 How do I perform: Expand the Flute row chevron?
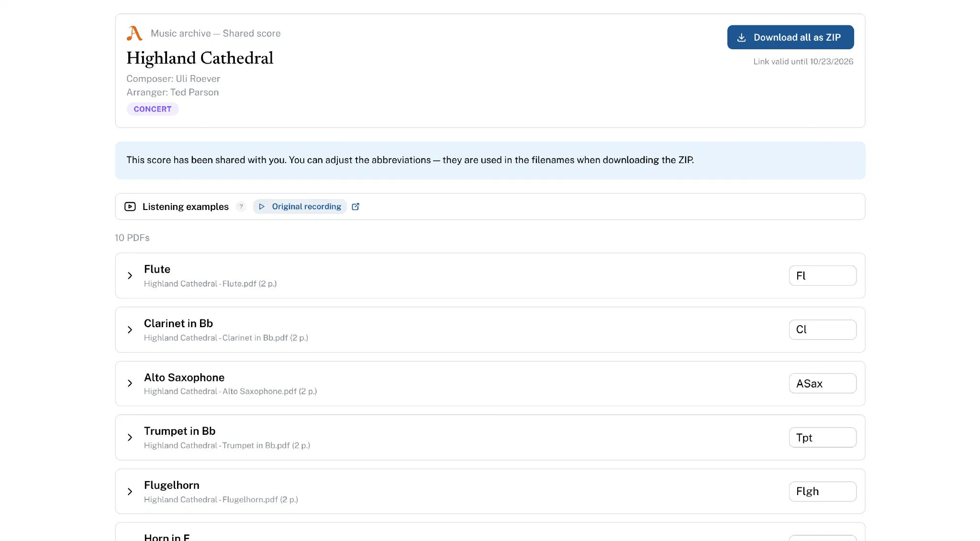point(130,276)
